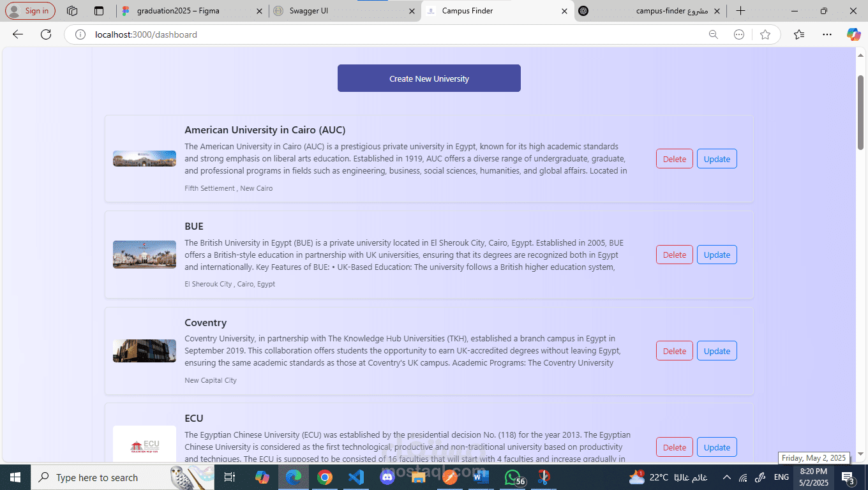Update the American University in Cairo entry
Viewport: 868px width, 490px height.
tap(717, 159)
